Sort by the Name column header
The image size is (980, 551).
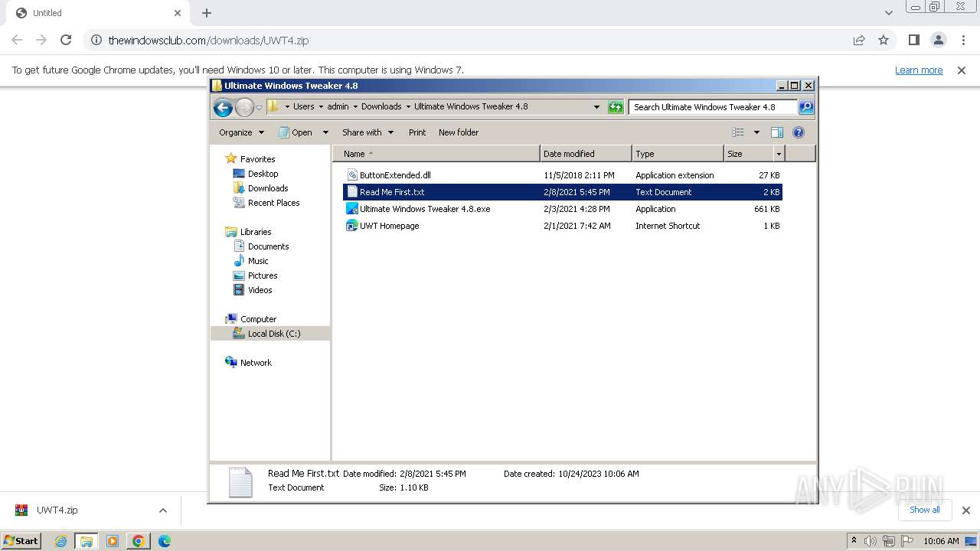click(436, 154)
